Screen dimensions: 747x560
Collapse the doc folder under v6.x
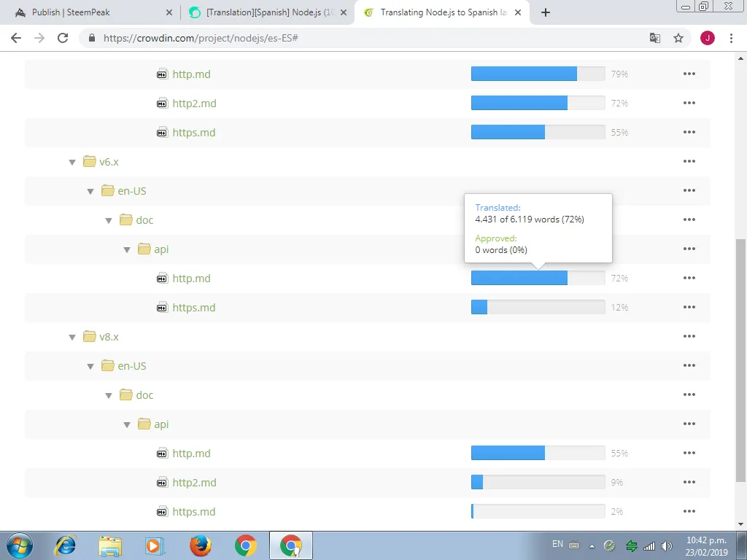tap(109, 220)
